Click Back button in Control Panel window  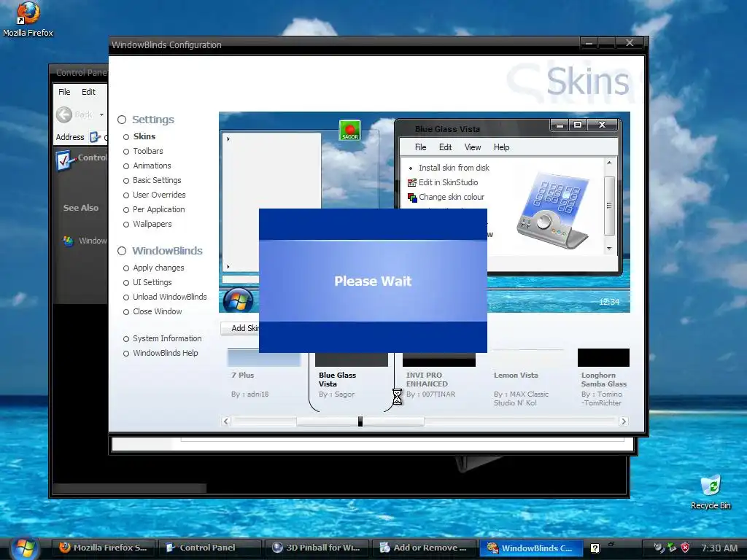pos(74,114)
